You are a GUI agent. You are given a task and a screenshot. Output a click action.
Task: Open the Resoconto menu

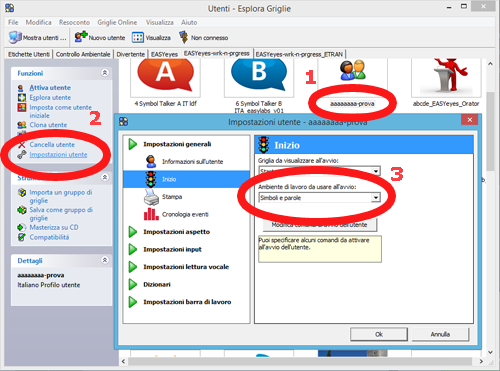74,22
